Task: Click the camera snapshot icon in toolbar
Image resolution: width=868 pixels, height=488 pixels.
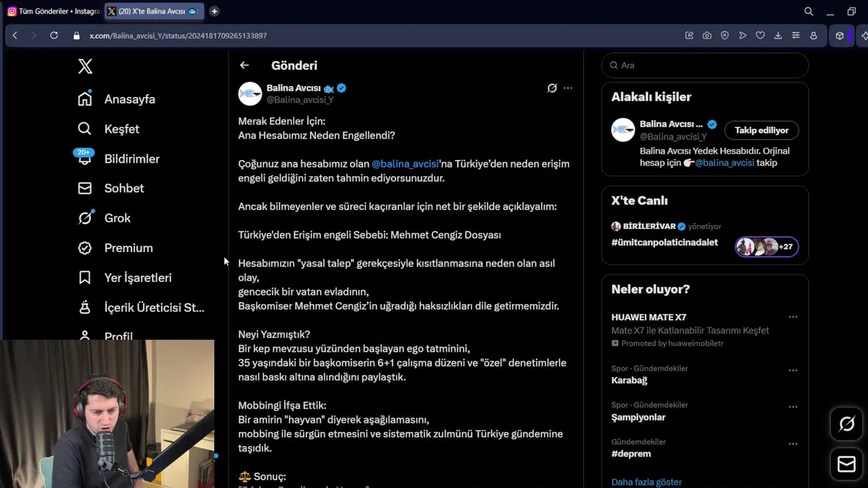Action: pyautogui.click(x=707, y=35)
